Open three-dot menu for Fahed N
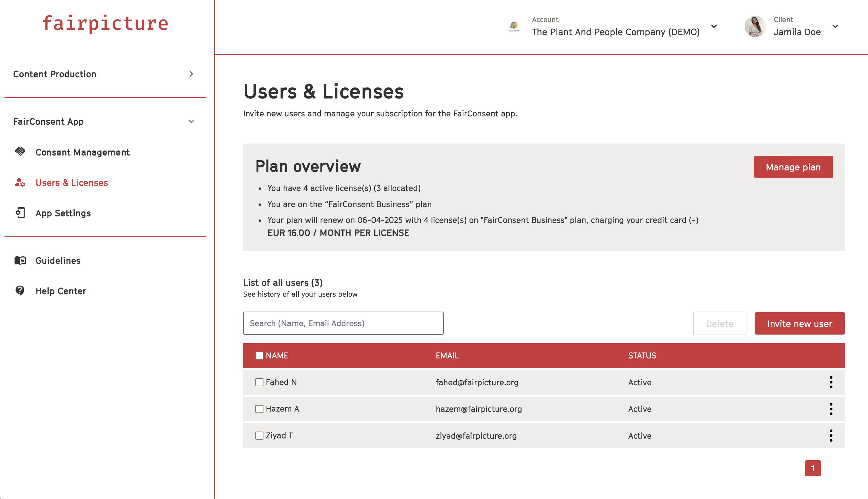This screenshot has height=499, width=868. pos(831,382)
